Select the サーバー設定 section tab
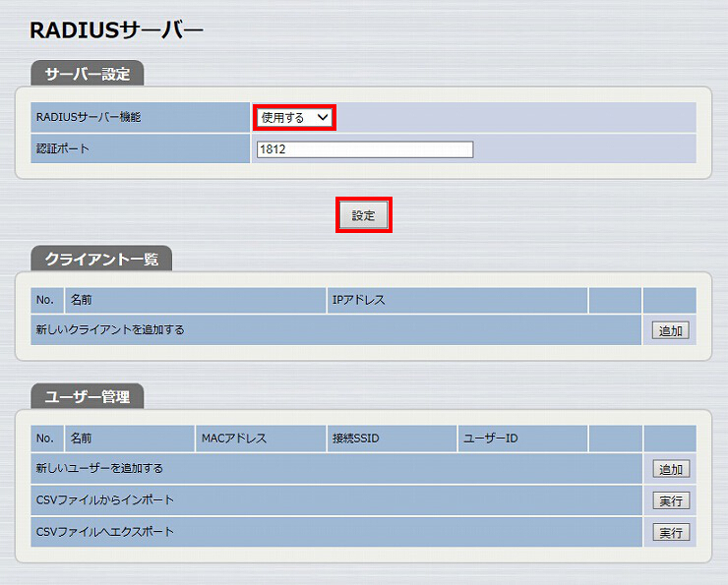The height and width of the screenshot is (585, 728). pos(88,74)
